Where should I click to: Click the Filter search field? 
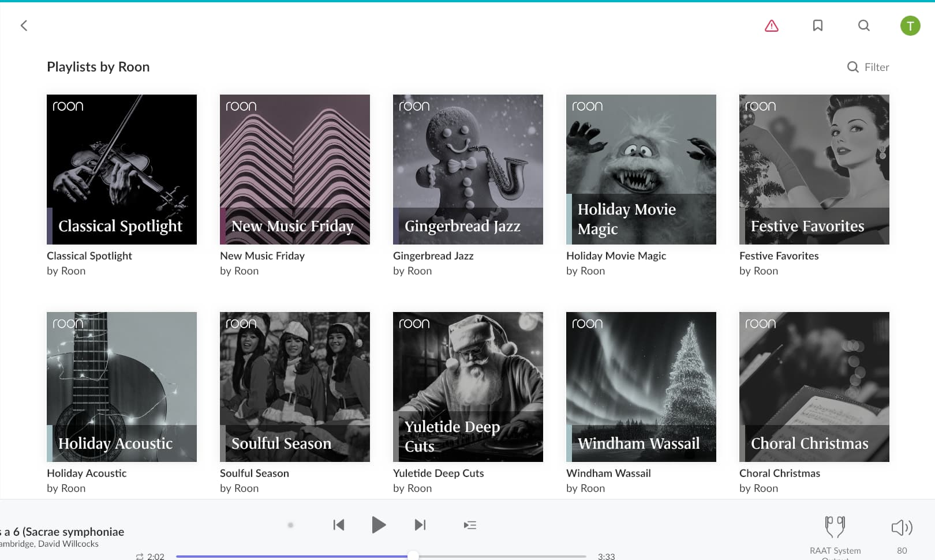point(868,67)
